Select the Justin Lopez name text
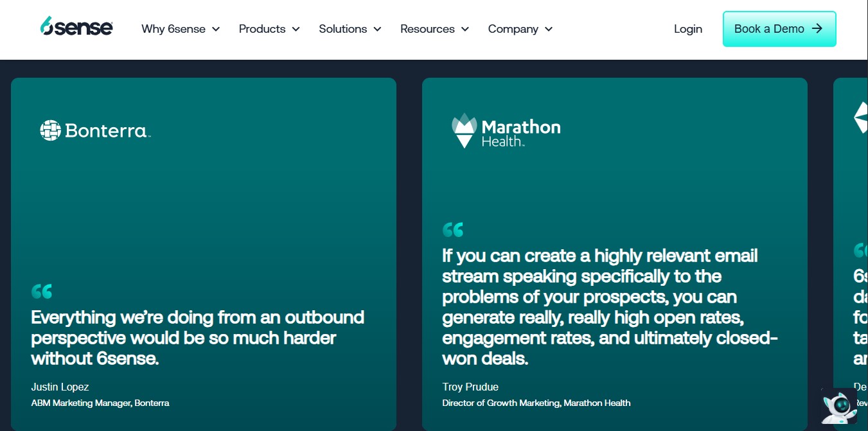Viewport: 868px width, 431px height. [60, 387]
